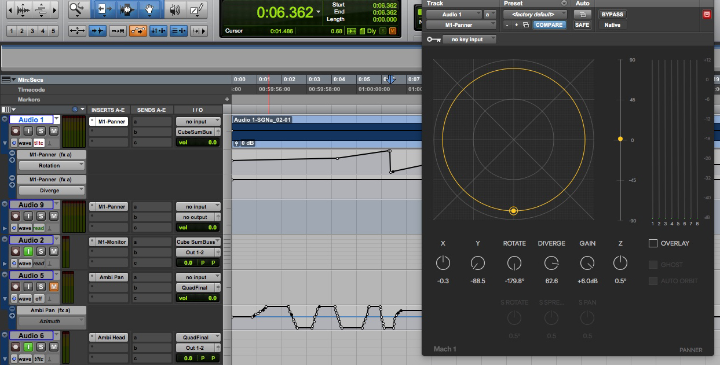720x365 pixels.
Task: Click the yellow panner puck on circle
Action: coord(513,211)
